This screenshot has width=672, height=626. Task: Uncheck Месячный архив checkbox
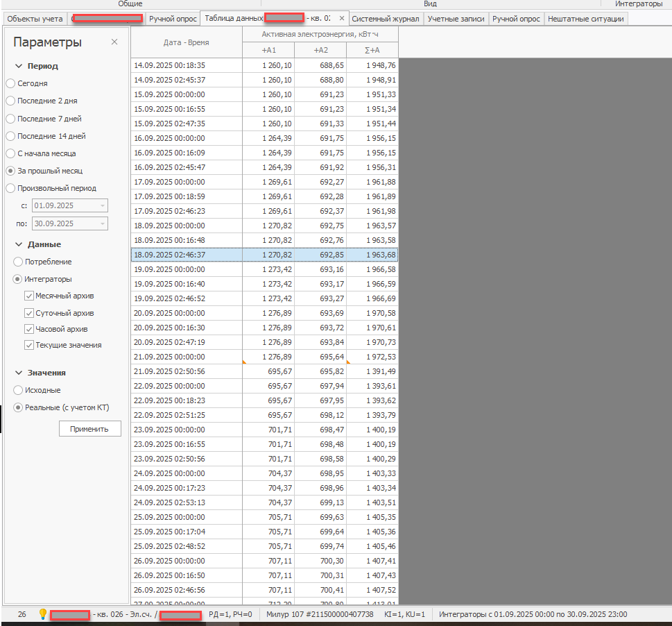click(29, 296)
